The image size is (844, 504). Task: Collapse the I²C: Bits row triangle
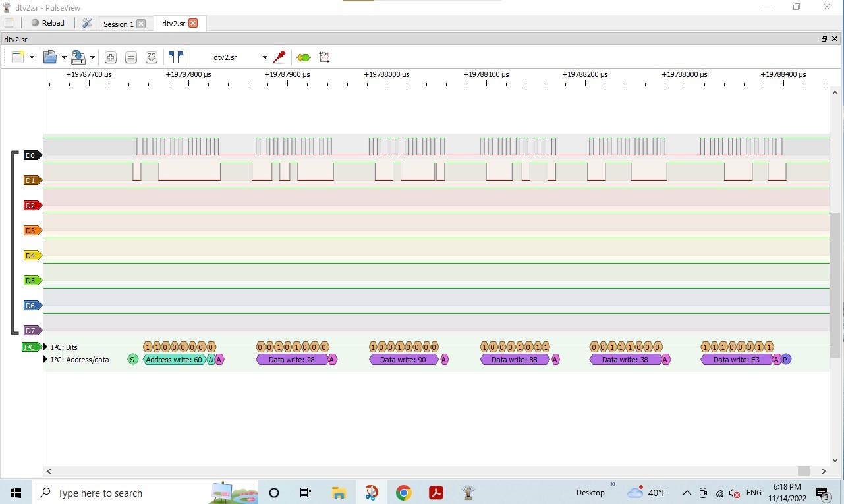(x=45, y=347)
